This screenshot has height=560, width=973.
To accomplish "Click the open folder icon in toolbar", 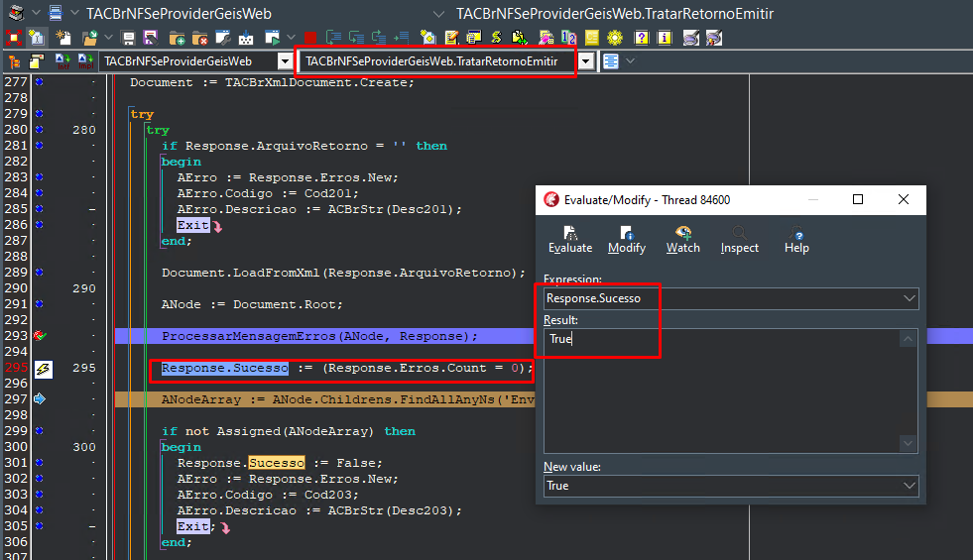I will point(89,38).
